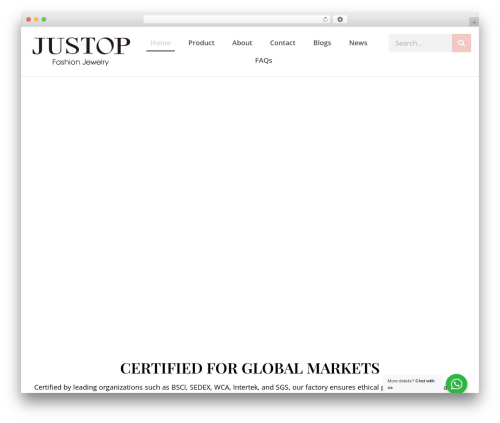
Task: Click the browser reload icon
Action: tap(325, 20)
